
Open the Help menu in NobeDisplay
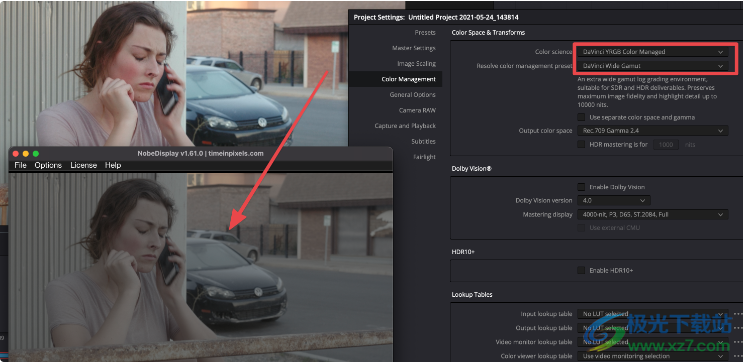(113, 165)
